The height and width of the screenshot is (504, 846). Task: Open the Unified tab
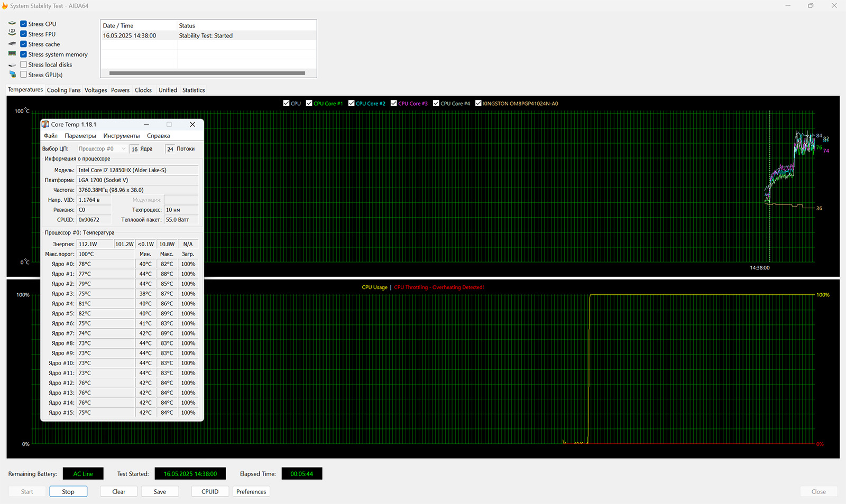pyautogui.click(x=168, y=90)
